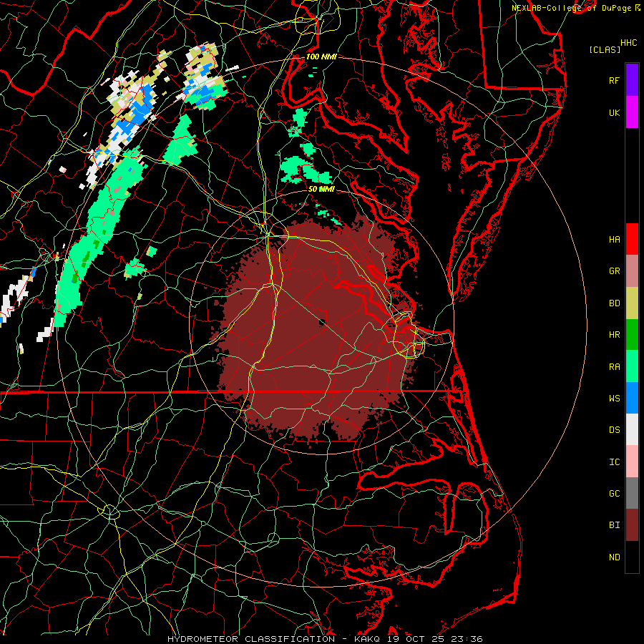The width and height of the screenshot is (644, 644).
Task: Click the BD yellow legend swatch
Action: click(632, 303)
